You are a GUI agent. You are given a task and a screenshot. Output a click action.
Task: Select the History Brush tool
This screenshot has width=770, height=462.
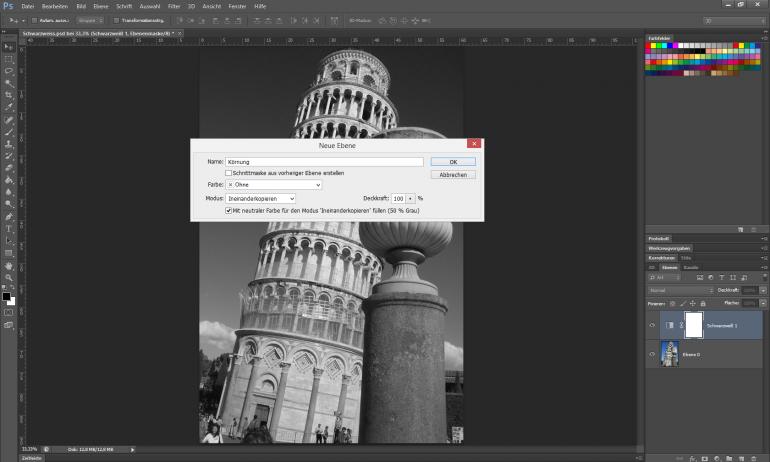[x=9, y=156]
